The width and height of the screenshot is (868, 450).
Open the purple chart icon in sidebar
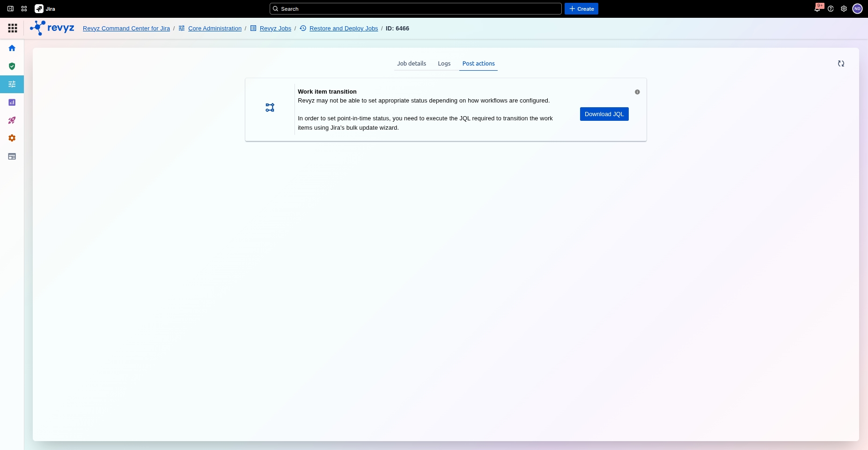coord(12,102)
